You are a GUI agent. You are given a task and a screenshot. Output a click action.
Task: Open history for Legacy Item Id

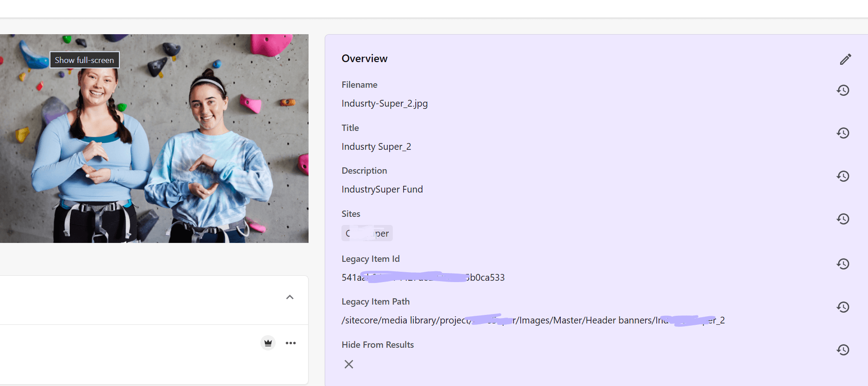click(843, 264)
